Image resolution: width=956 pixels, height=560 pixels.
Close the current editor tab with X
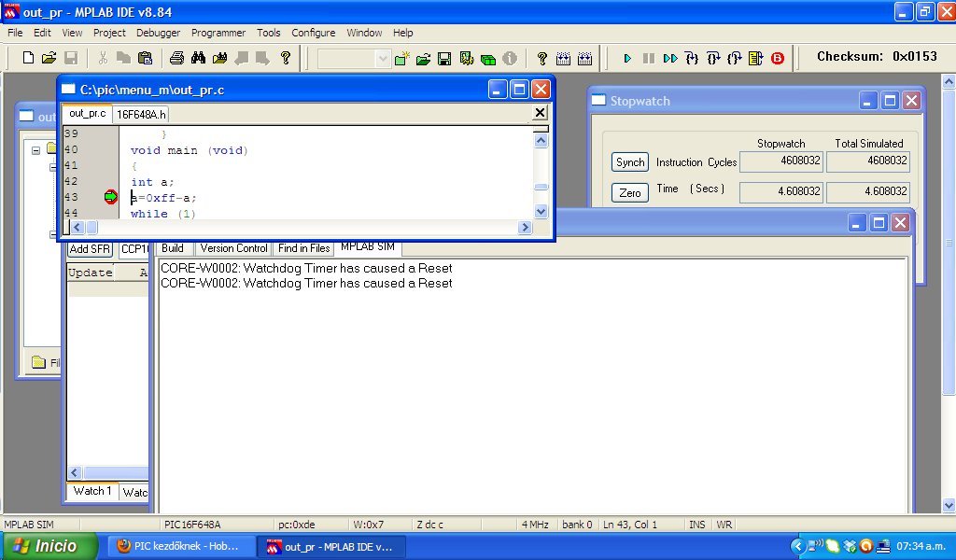tap(540, 112)
